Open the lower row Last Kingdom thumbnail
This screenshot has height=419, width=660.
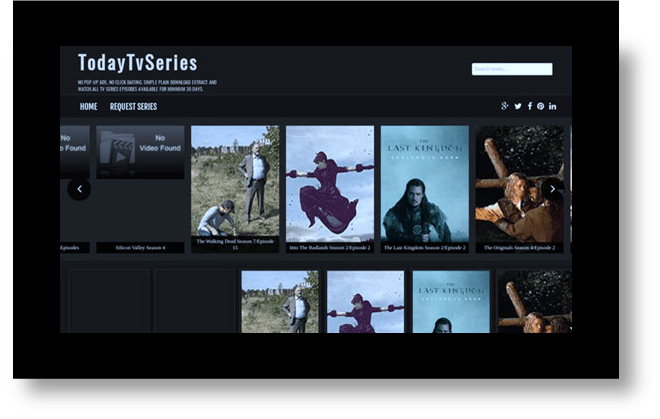click(451, 302)
